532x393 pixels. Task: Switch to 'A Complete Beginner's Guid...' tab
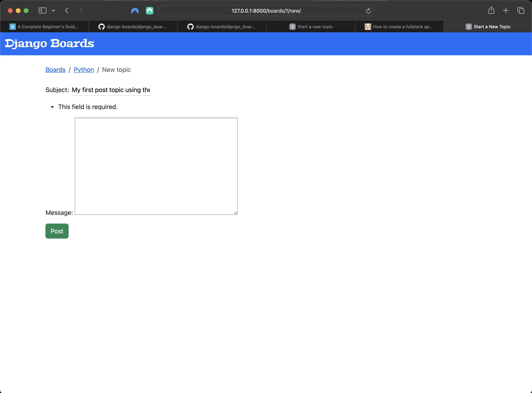[44, 27]
